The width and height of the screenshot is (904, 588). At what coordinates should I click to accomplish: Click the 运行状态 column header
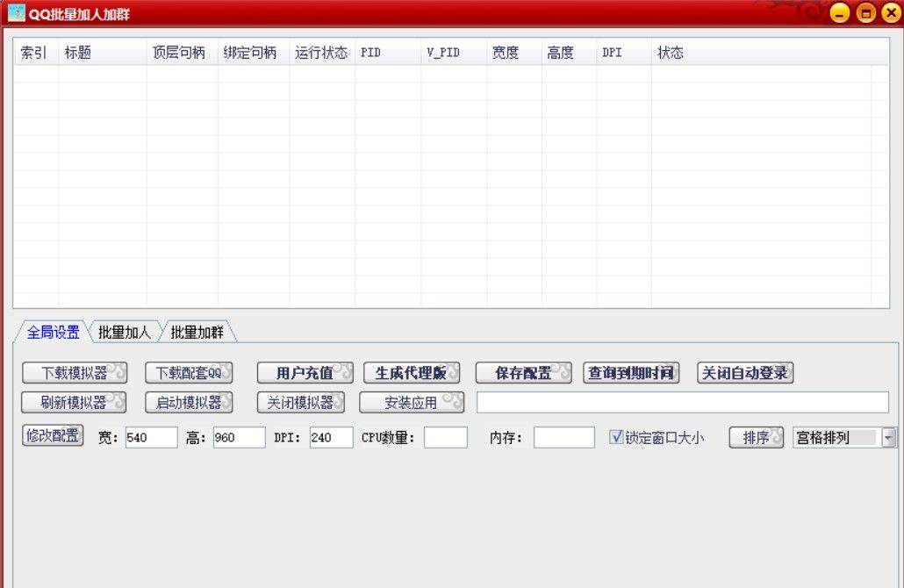(x=321, y=53)
